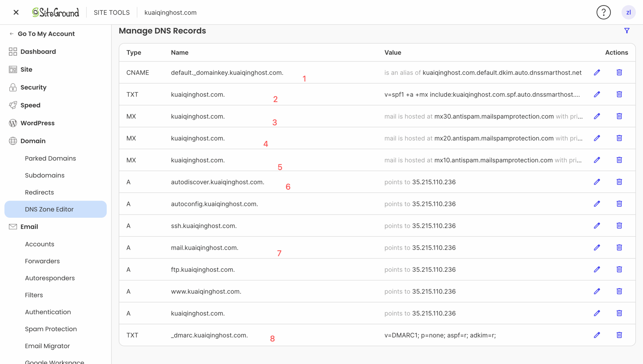Expand the WordPress sidebar section
Viewport: 643px width, 364px height.
(37, 123)
